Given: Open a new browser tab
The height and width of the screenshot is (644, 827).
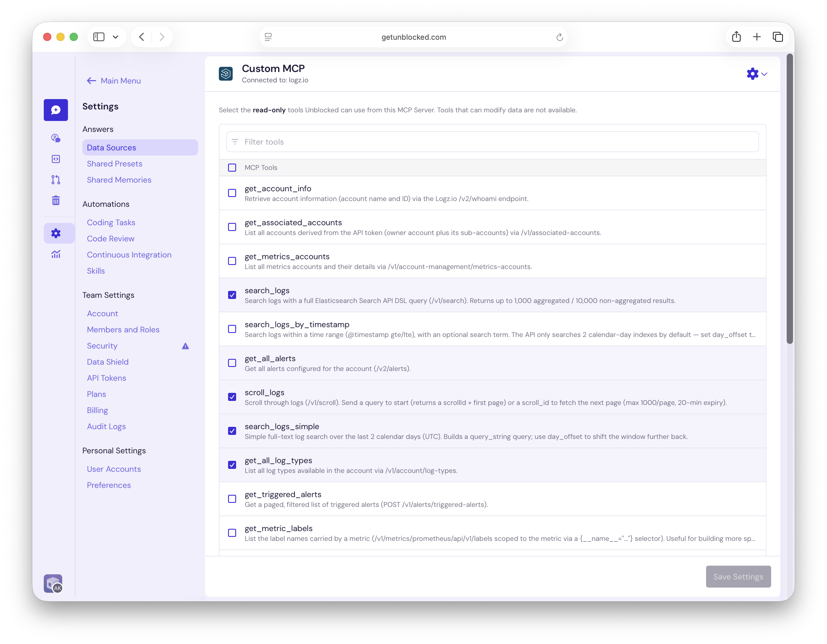Looking at the screenshot, I should 756,37.
